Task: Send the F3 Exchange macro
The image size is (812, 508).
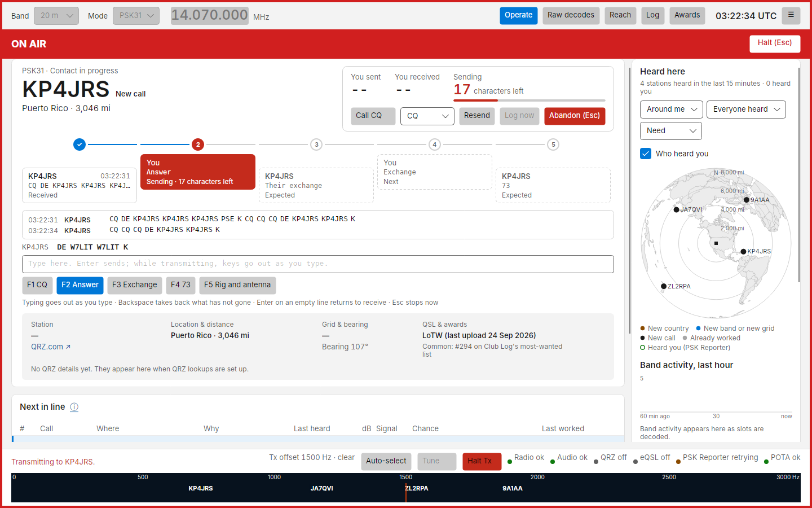Action: click(135, 285)
